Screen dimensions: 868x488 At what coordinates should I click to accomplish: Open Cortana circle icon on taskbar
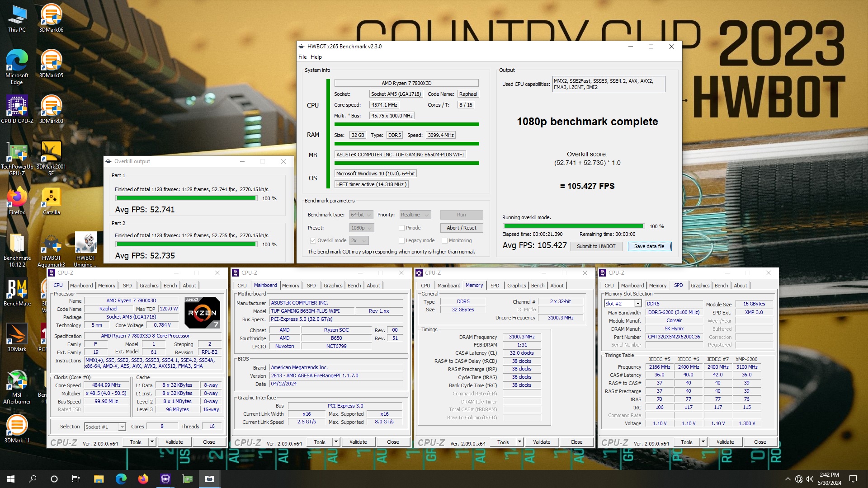click(54, 479)
